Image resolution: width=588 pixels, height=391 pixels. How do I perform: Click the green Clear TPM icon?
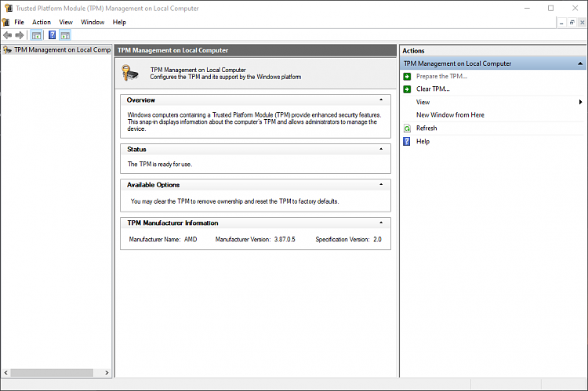[x=407, y=89]
